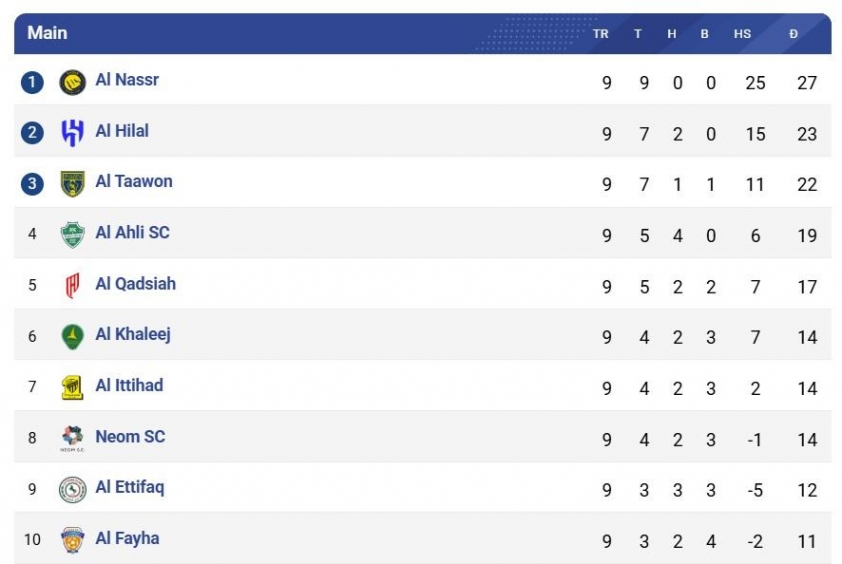
Task: Click the Al Taawon club crest
Action: tap(72, 184)
